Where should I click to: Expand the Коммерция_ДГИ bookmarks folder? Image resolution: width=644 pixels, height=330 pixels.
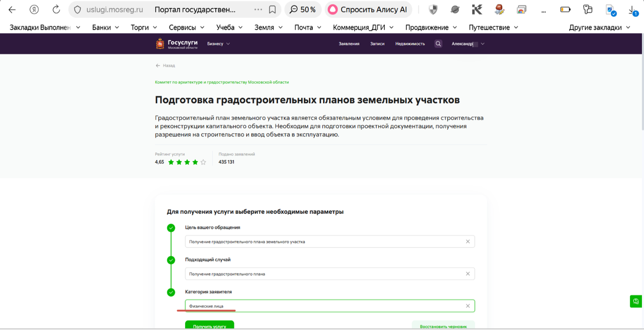pos(363,27)
